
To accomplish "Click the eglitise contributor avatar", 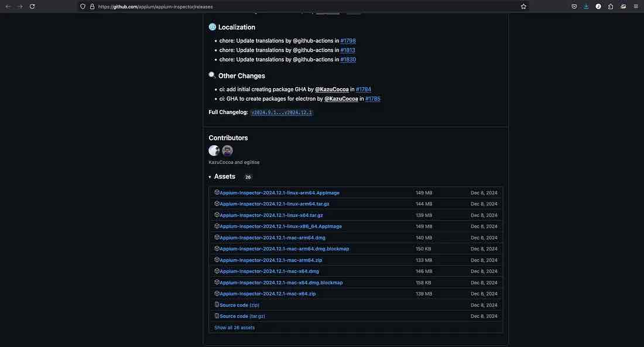I will click(x=227, y=151).
